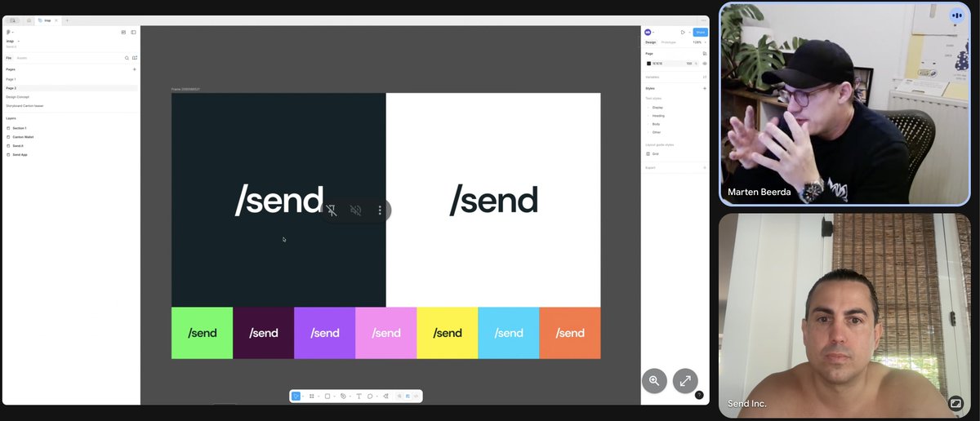Add an export setting with plus
980x421 pixels.
click(x=705, y=167)
